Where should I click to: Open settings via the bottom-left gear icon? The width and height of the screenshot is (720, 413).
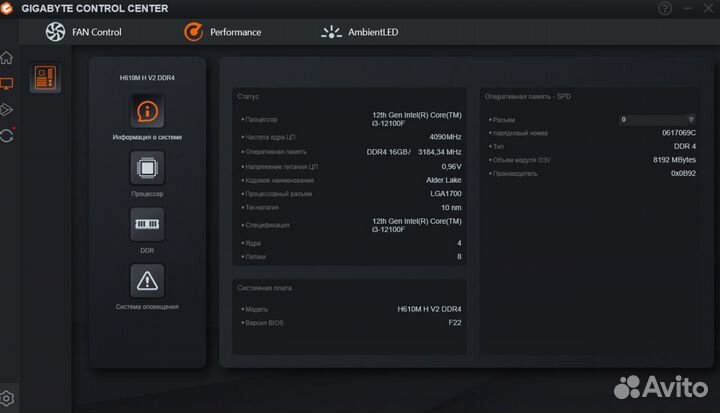(7, 398)
